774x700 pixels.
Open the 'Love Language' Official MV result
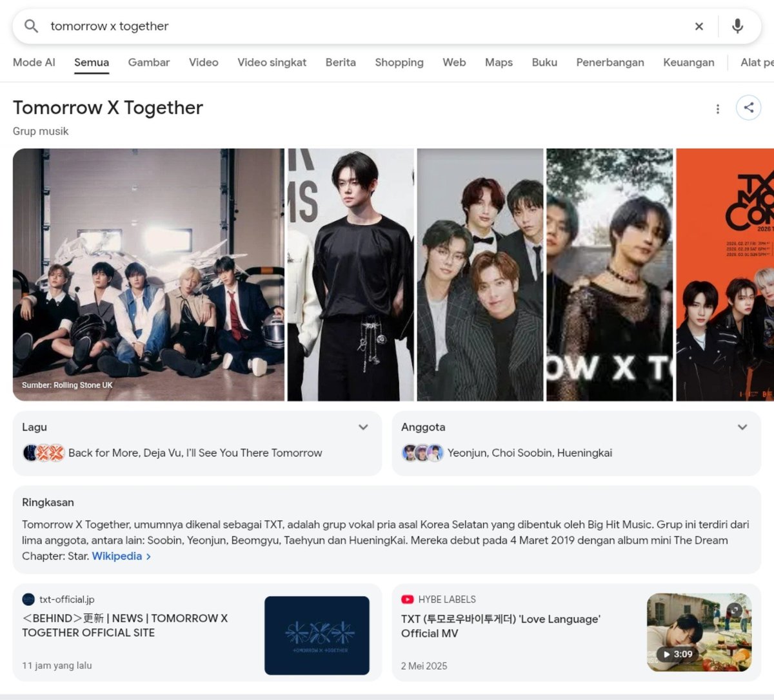point(501,626)
